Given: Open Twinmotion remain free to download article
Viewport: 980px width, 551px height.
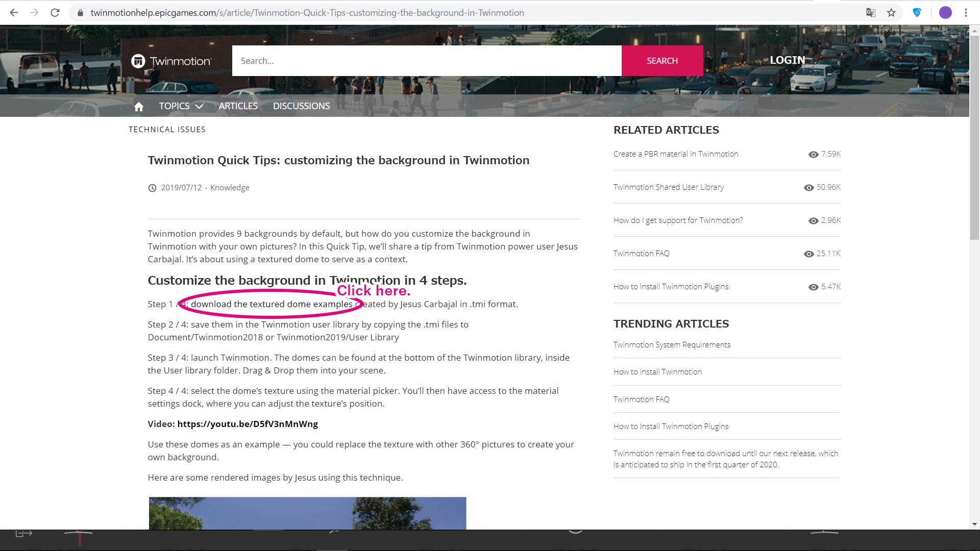Looking at the screenshot, I should click(x=726, y=459).
